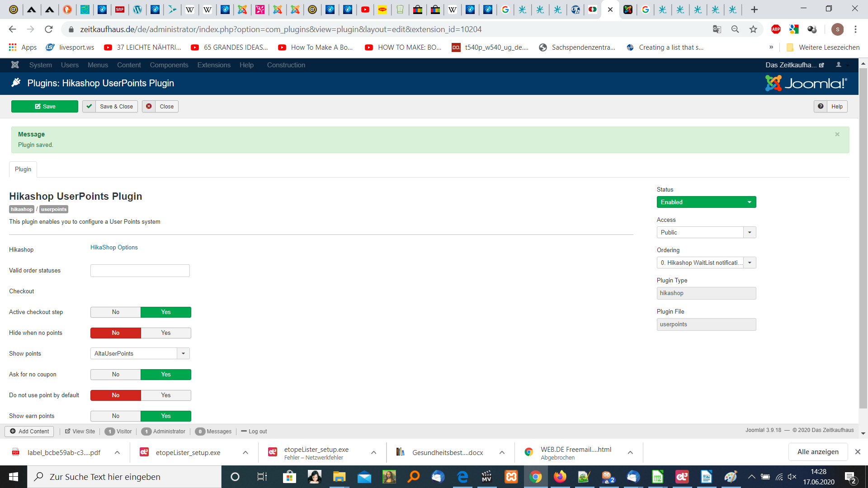Open the Show points AltaUserPoints dropdown
This screenshot has height=488, width=868.
tap(140, 354)
